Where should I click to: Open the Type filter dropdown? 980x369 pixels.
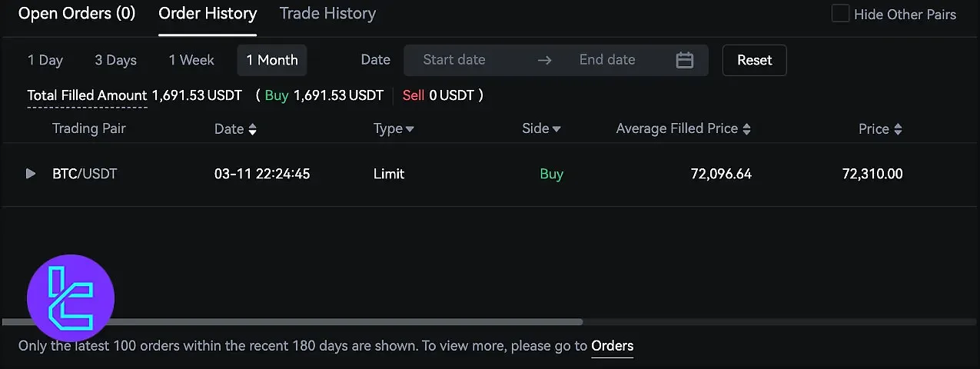click(x=410, y=130)
